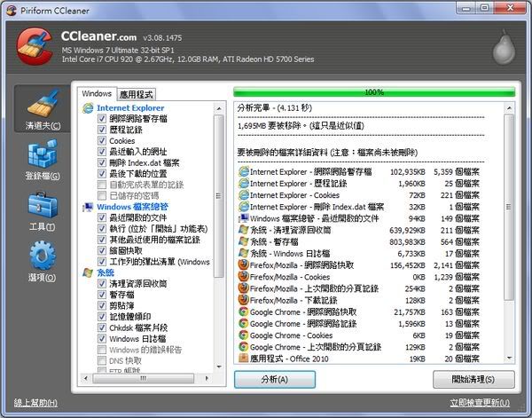
Task: Select Windows 檔案總管 heading in options tree
Action: pos(133,207)
